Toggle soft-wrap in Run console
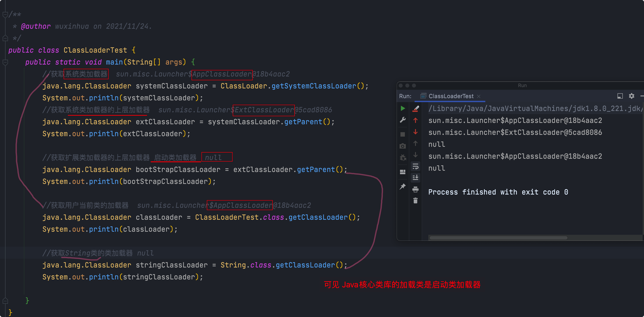 415,166
